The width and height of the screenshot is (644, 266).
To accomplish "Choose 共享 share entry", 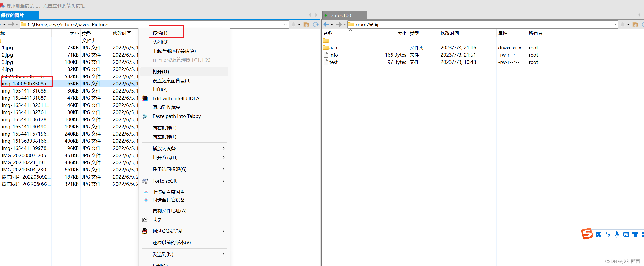I will point(184,220).
